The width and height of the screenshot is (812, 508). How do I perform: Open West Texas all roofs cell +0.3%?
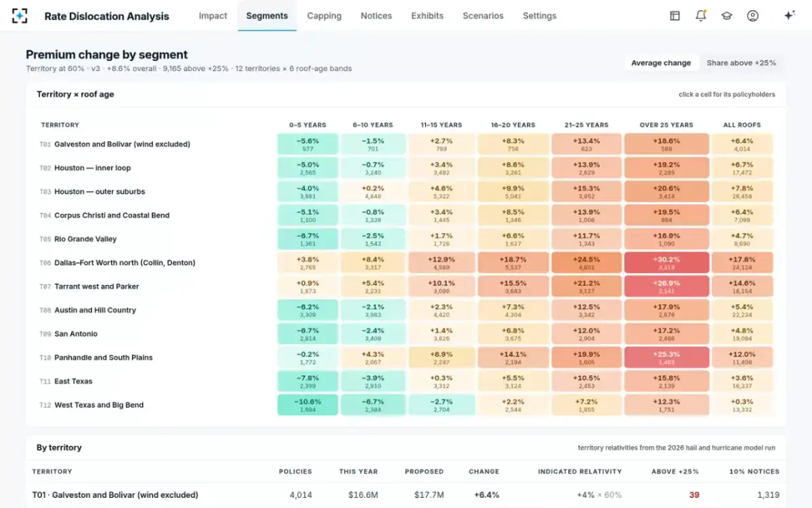(x=742, y=405)
